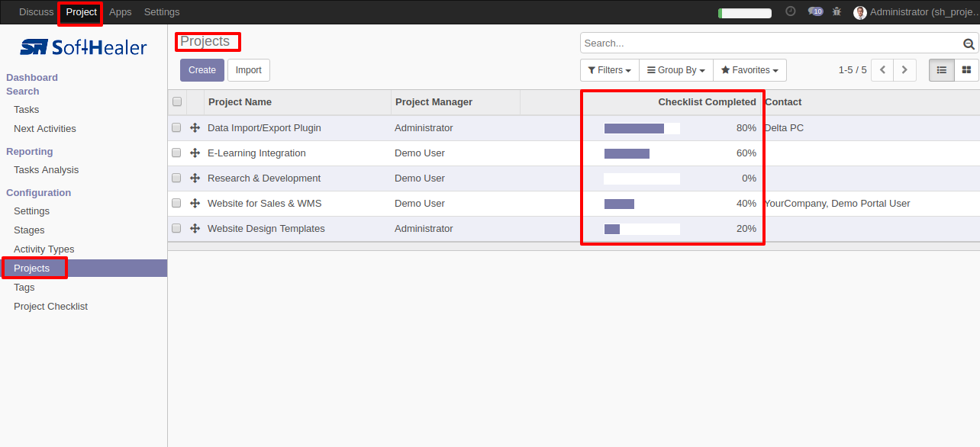Switch to list view
The width and height of the screenshot is (980, 447).
[942, 70]
